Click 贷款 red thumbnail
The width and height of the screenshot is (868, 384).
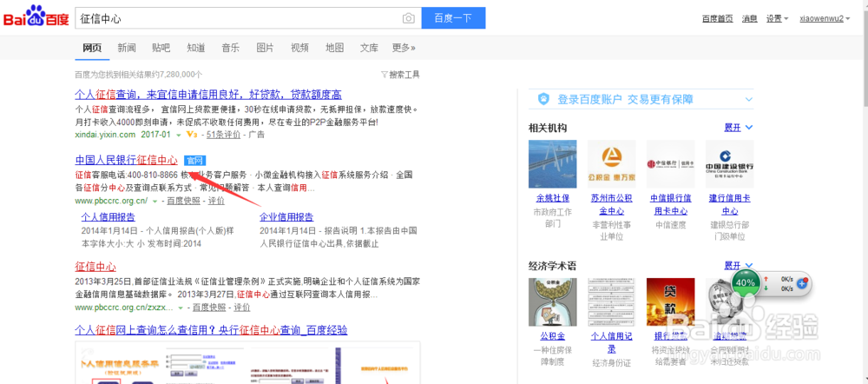670,302
